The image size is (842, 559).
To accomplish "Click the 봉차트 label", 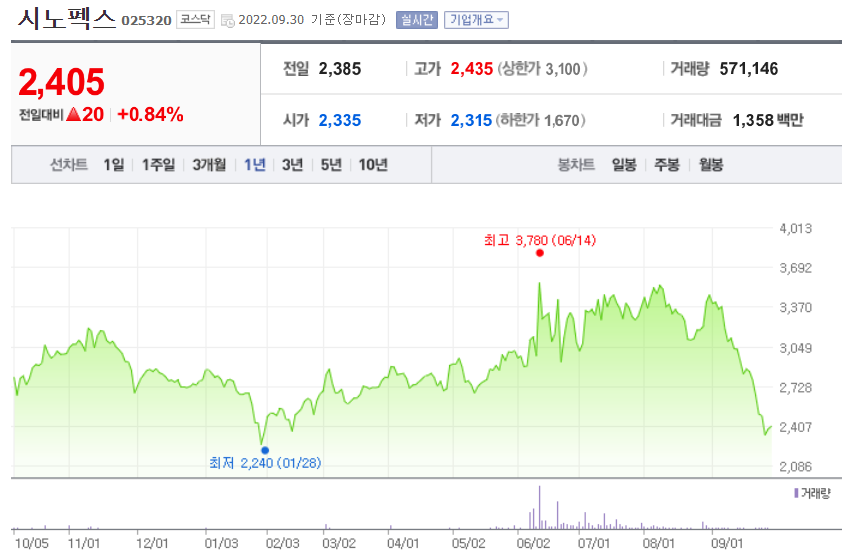I will tap(576, 164).
